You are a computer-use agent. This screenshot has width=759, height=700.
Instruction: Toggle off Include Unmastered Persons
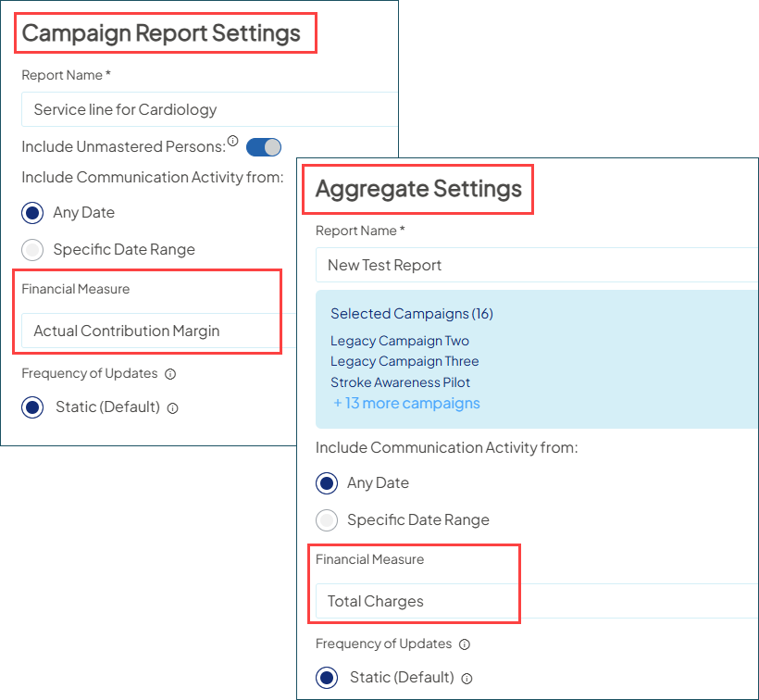(x=263, y=146)
